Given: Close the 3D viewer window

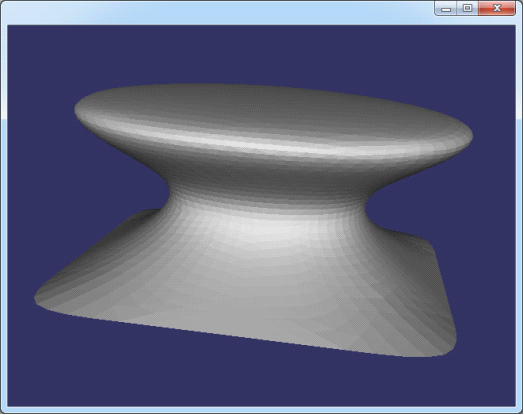Looking at the screenshot, I should tap(497, 8).
